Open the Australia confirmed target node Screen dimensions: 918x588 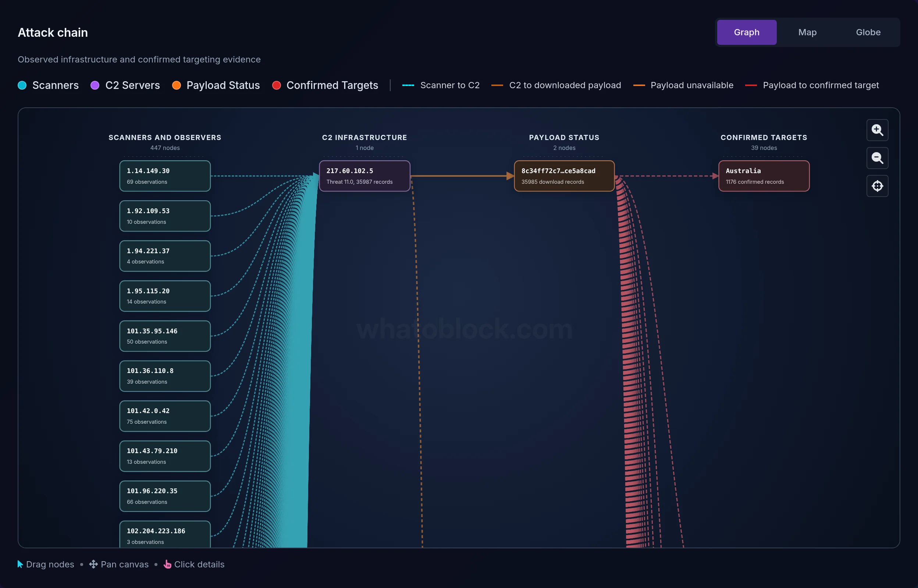click(x=764, y=176)
